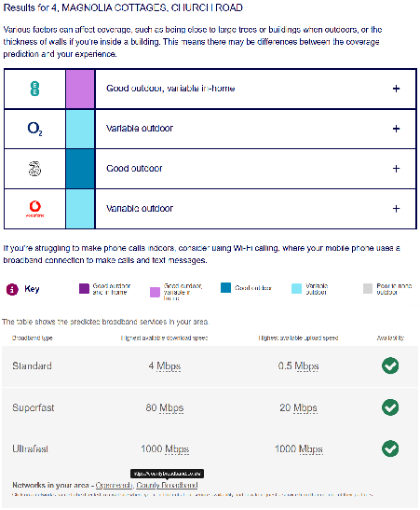This screenshot has width=420, height=510.
Task: Click Superfast broadband availability checkmark
Action: click(x=390, y=407)
